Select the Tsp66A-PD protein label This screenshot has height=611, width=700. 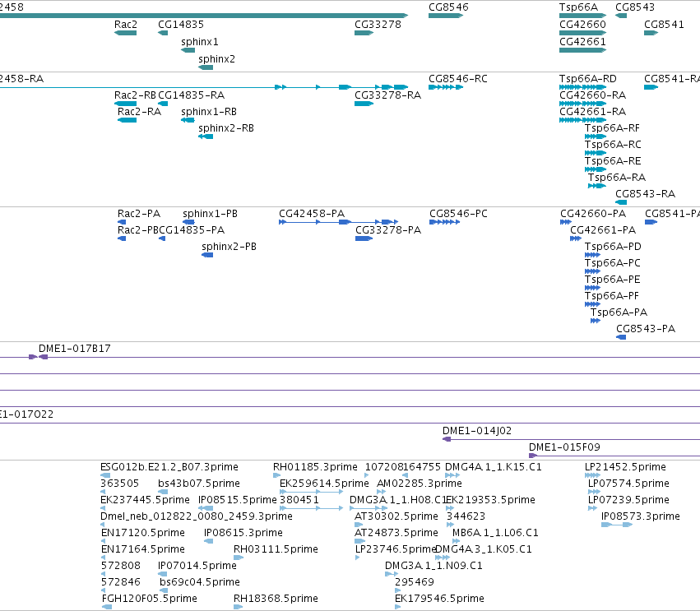click(x=613, y=247)
